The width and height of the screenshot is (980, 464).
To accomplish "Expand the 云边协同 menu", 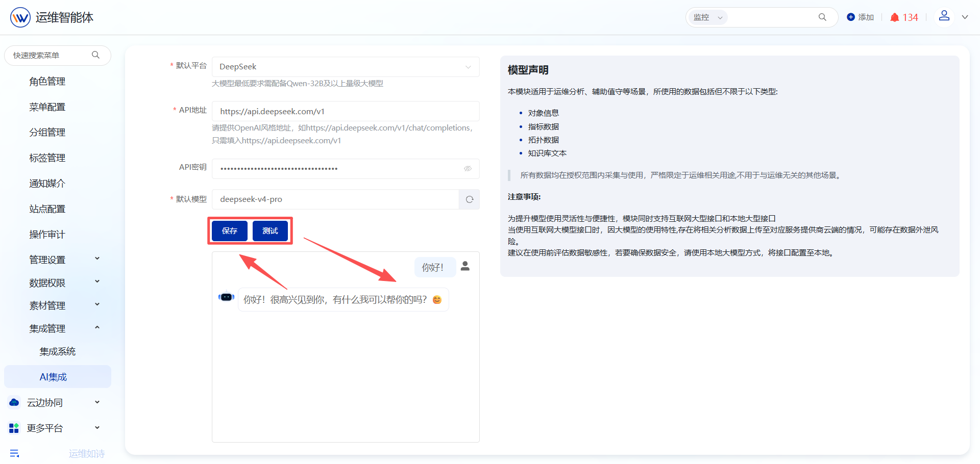I will coord(97,402).
